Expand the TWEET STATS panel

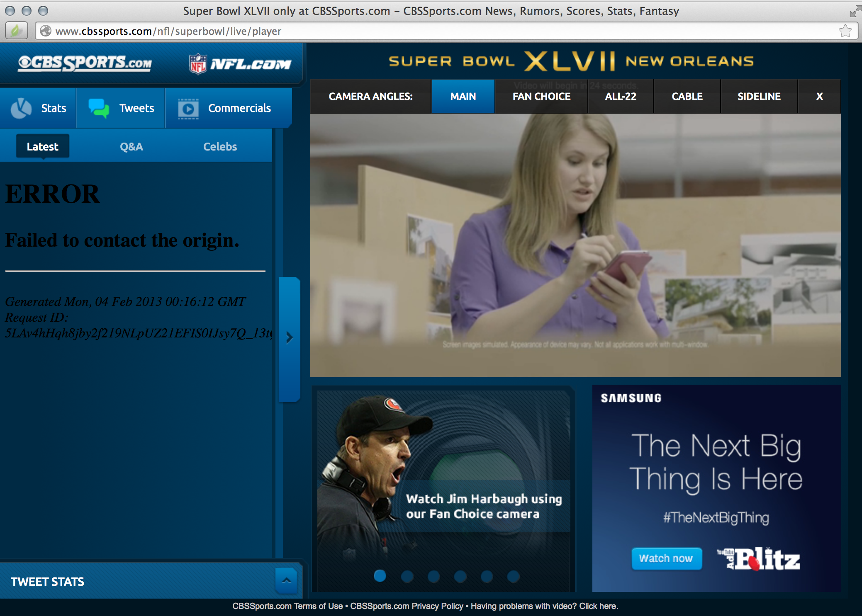click(286, 580)
